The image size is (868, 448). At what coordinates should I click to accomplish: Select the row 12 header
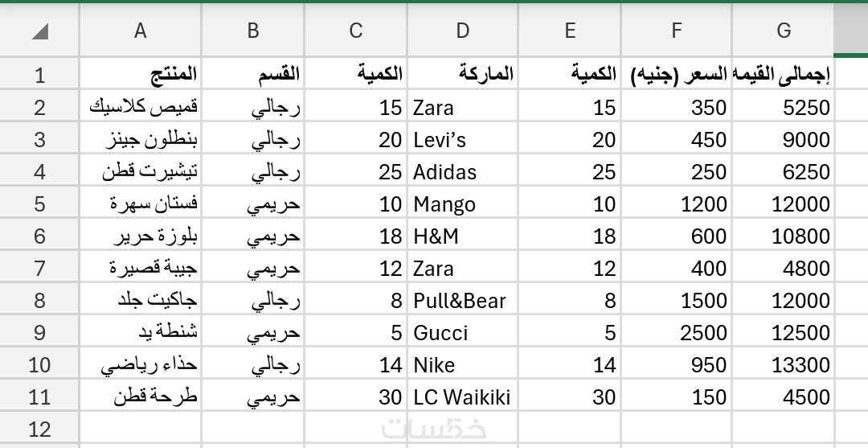[39, 430]
